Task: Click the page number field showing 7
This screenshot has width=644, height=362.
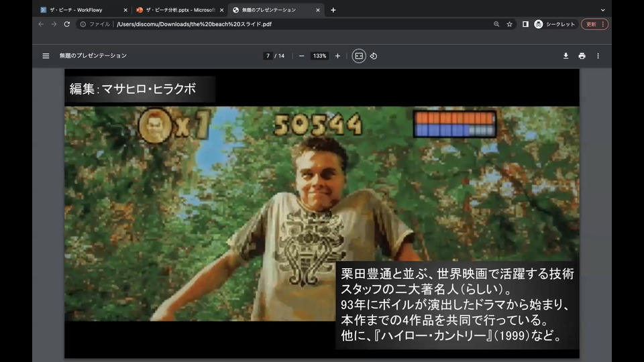Action: tap(268, 56)
